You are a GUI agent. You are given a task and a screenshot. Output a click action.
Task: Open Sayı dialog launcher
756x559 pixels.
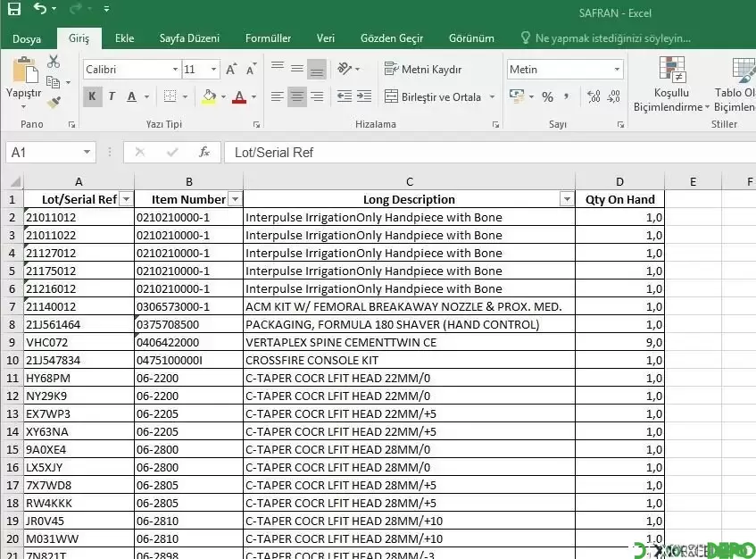[x=620, y=124]
